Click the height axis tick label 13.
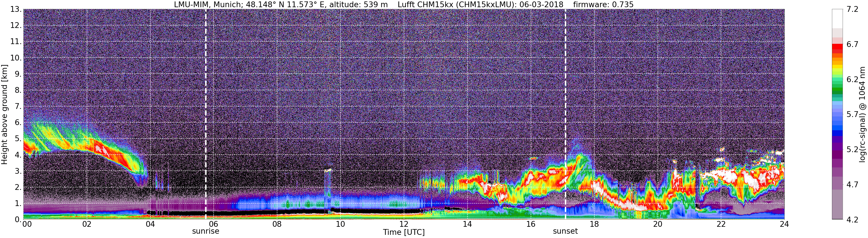The width and height of the screenshot is (868, 238). (x=16, y=10)
